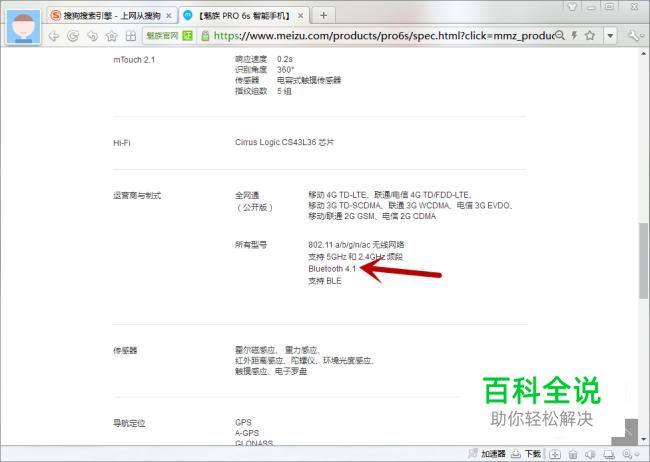Click the URL address field
Viewport: 650px width, 462px height.
pos(383,36)
